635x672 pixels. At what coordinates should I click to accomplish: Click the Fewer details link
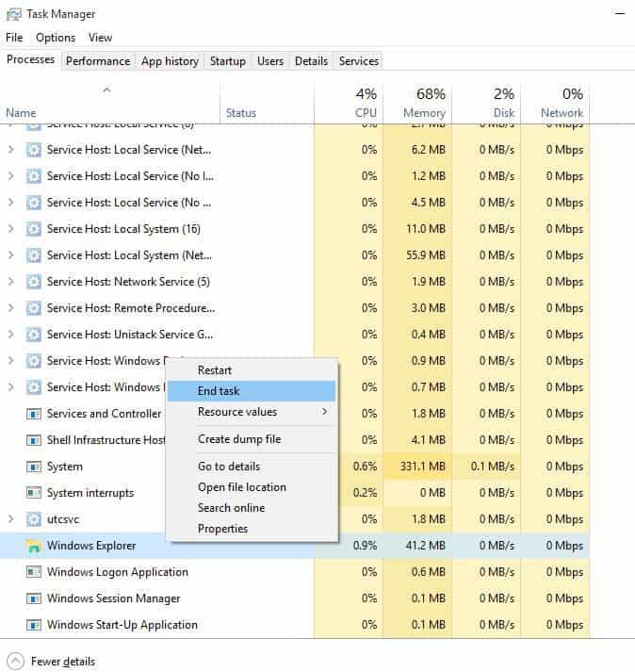pyautogui.click(x=63, y=662)
